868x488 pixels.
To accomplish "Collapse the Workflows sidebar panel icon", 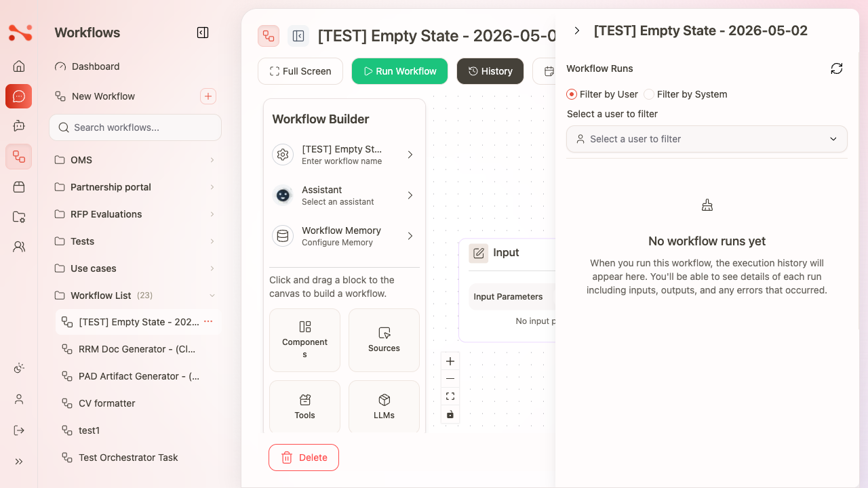I will pyautogui.click(x=203, y=33).
